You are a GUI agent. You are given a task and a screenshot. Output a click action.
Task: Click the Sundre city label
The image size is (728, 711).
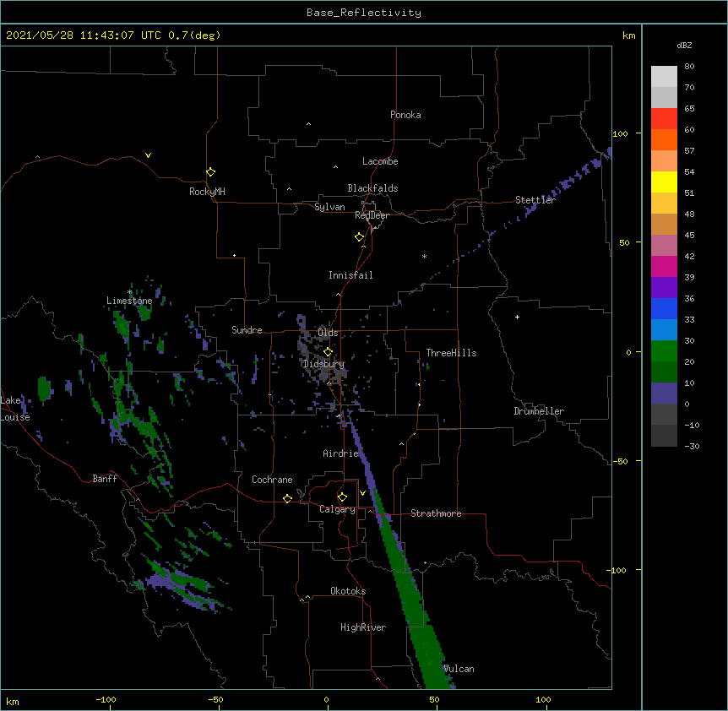(247, 330)
